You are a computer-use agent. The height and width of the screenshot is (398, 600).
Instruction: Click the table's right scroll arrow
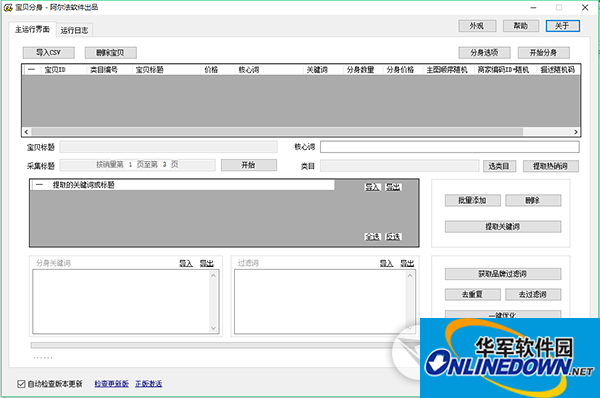pos(576,132)
